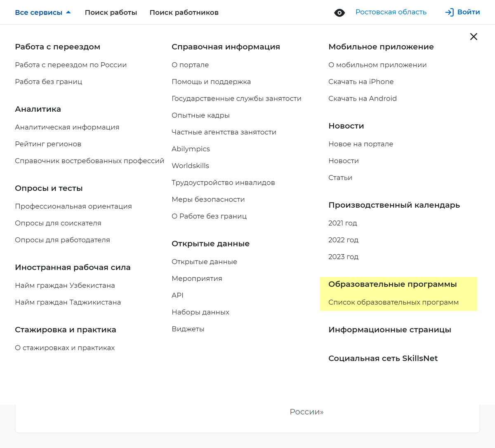Screen dimensions: 495x448
Task: Close the services menu with the X icon
Action: click(x=474, y=37)
